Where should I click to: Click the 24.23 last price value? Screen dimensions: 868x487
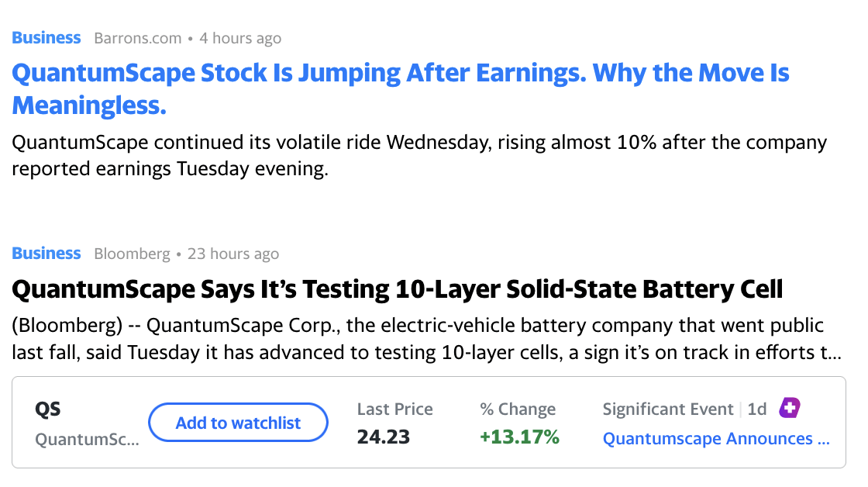coord(383,437)
